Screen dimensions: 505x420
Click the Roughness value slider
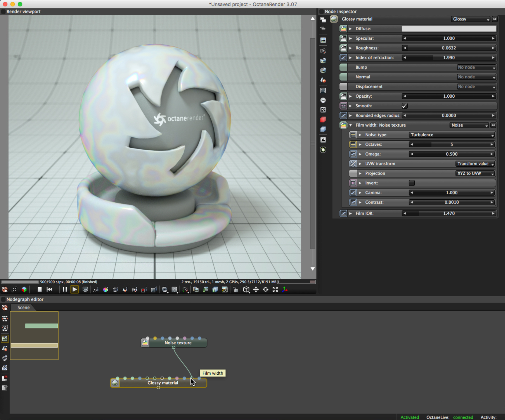coord(449,48)
